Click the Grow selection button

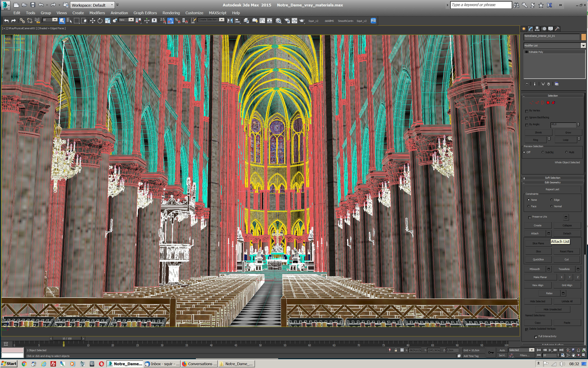click(x=568, y=133)
